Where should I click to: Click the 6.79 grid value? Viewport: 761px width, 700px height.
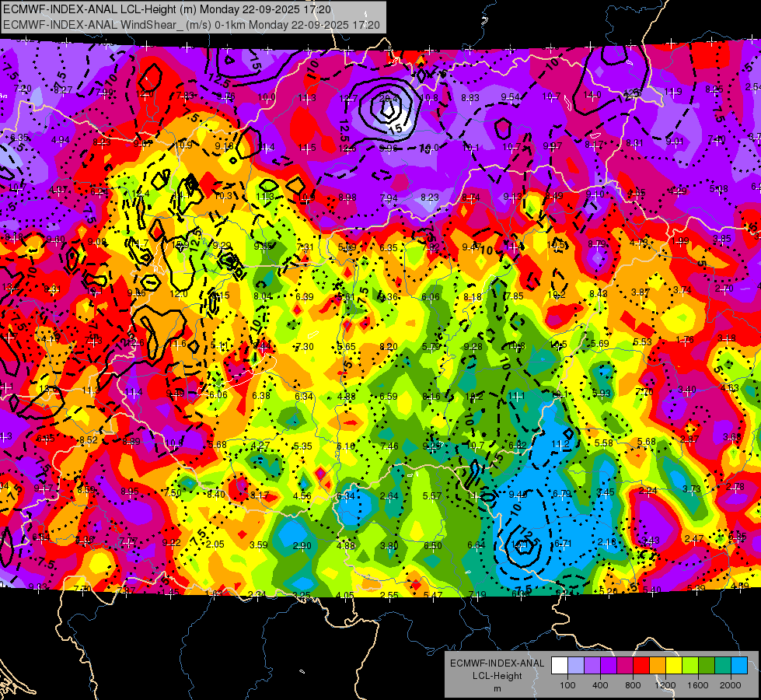(562, 494)
